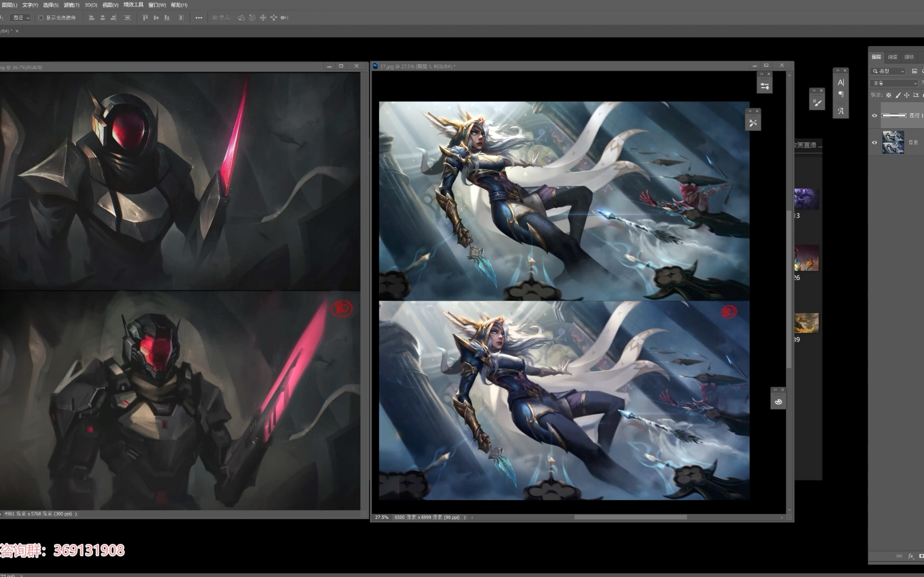Screen dimensions: 924x577
Task: Expand status info arrow in 37.jpg window
Action: 465,518
